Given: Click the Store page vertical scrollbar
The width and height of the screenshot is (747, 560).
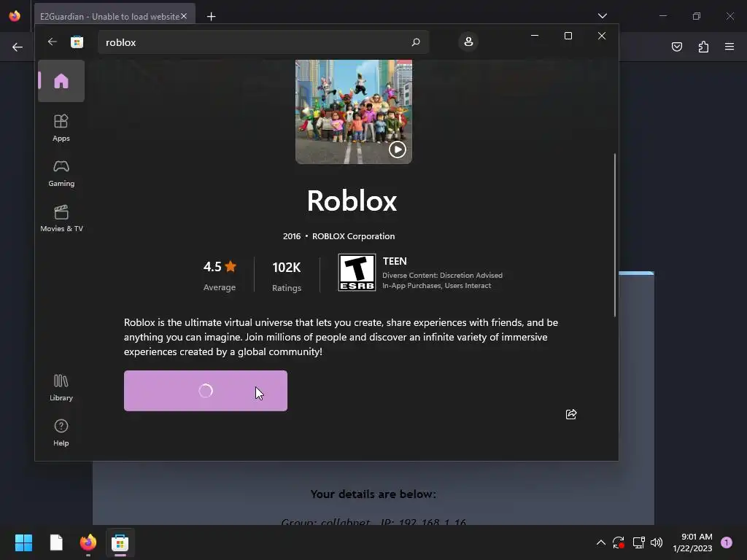Looking at the screenshot, I should [614, 236].
